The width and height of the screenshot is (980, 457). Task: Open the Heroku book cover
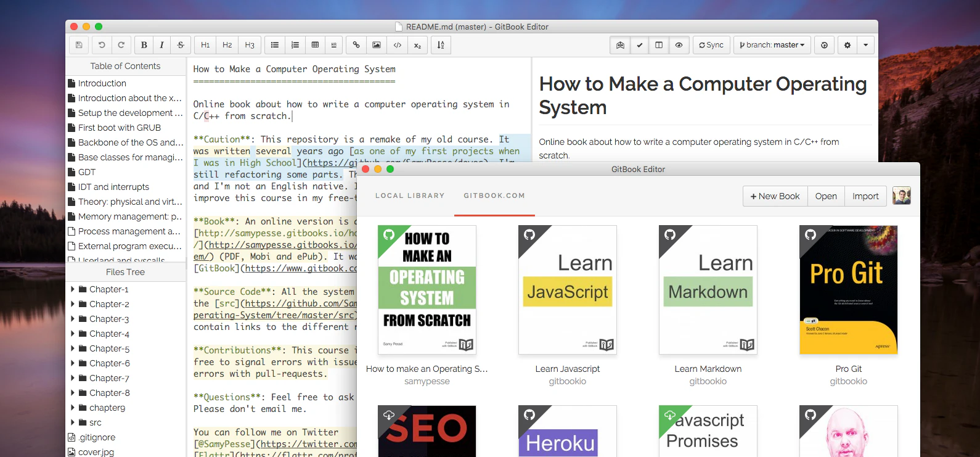coord(568,431)
